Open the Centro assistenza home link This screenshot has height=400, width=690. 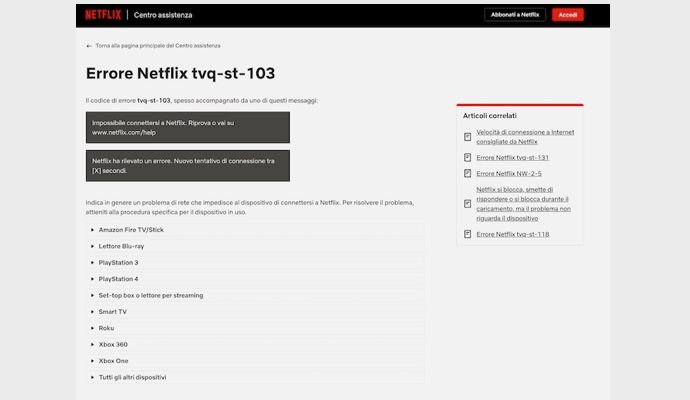(x=163, y=15)
